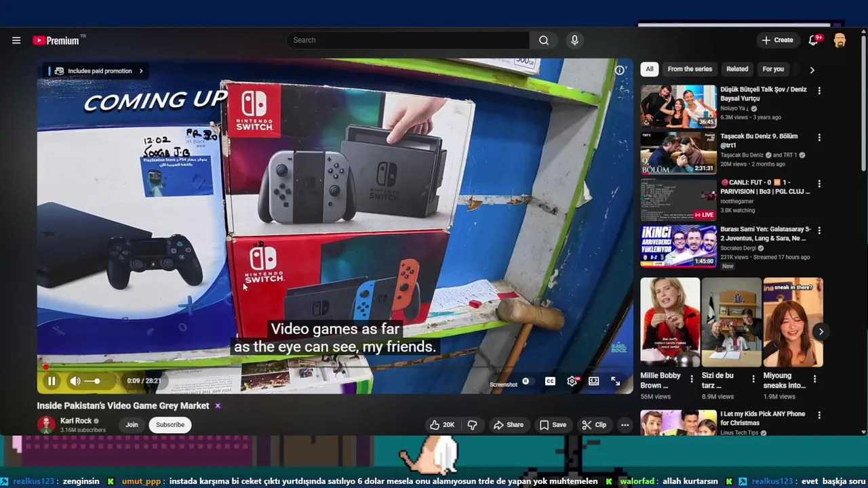Open the account avatar menu
The height and width of the screenshot is (488, 868).
840,40
